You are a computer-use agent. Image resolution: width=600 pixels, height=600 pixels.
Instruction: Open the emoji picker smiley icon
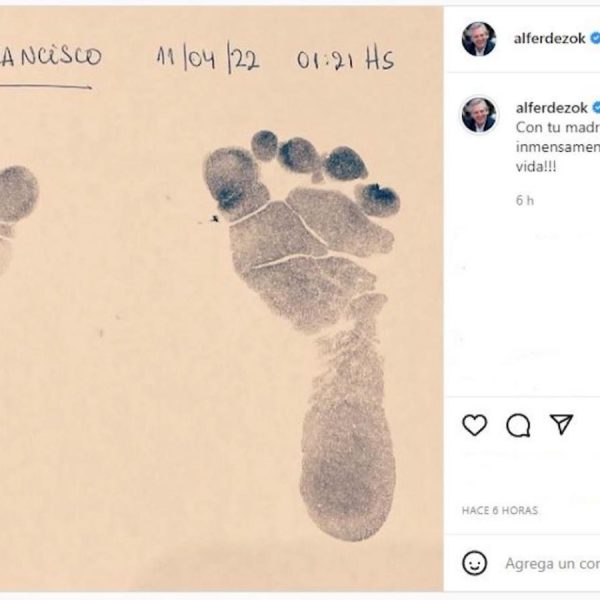point(475,563)
